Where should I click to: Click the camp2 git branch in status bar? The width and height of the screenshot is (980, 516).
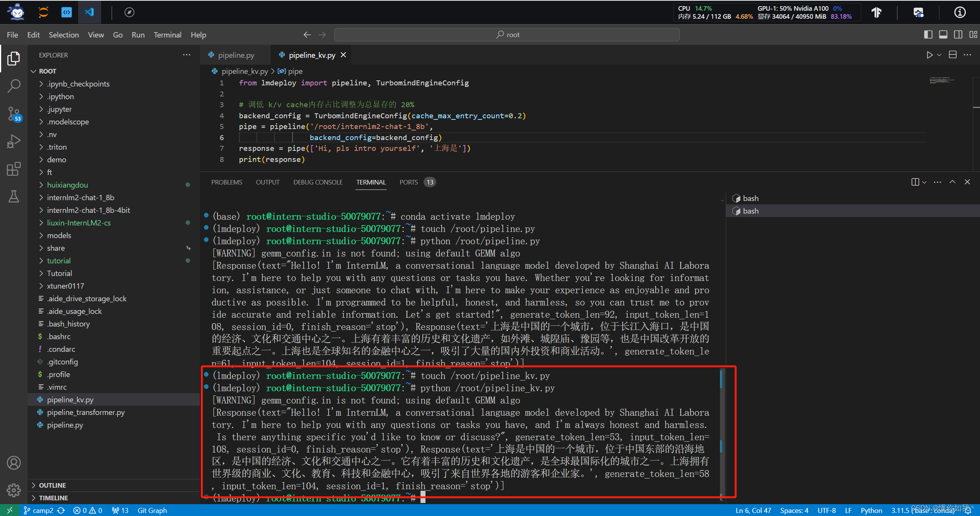[38, 510]
